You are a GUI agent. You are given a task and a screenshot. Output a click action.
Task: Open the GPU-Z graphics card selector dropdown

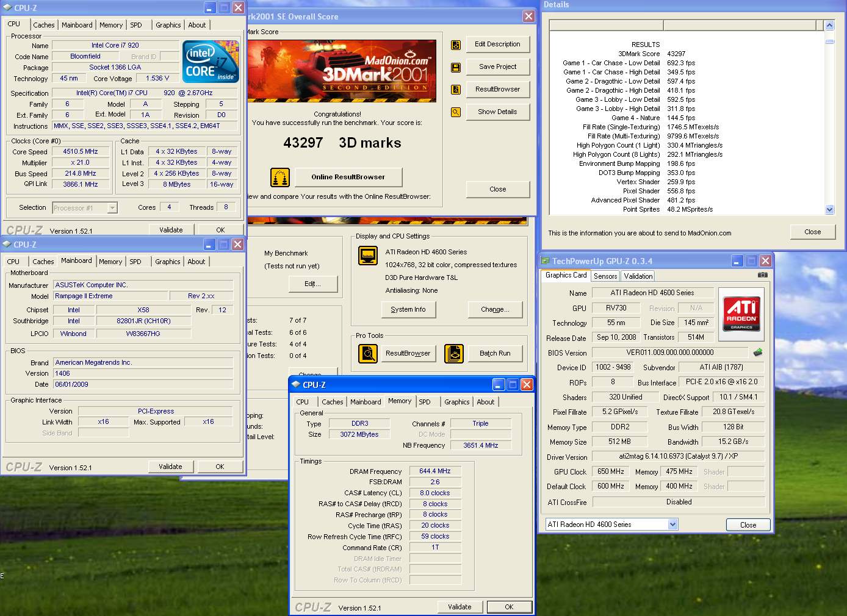pos(672,525)
